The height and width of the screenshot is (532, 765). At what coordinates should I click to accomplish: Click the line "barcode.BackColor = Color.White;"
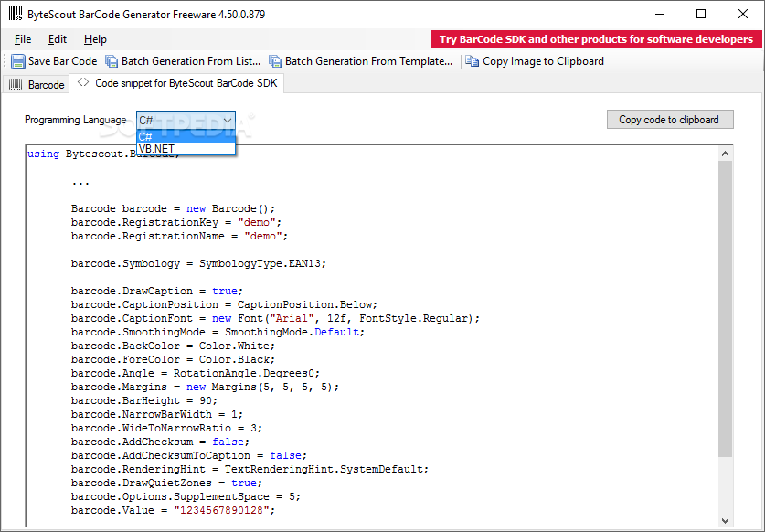click(x=173, y=346)
